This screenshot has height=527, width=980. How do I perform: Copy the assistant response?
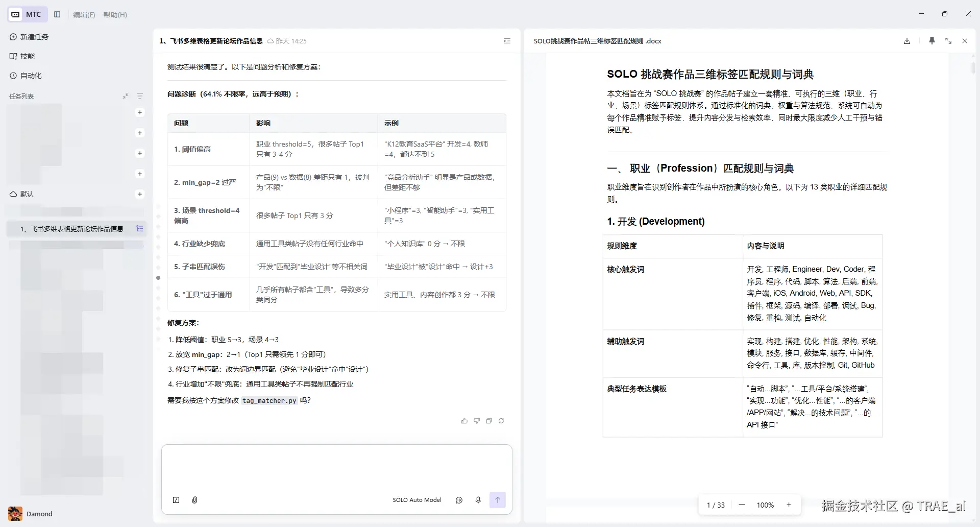pos(489,421)
